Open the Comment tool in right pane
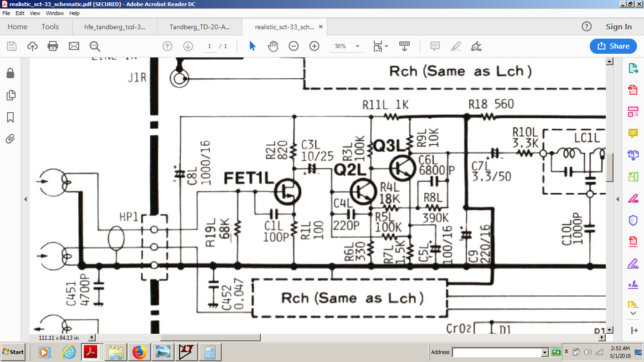The image size is (644, 362). [633, 133]
